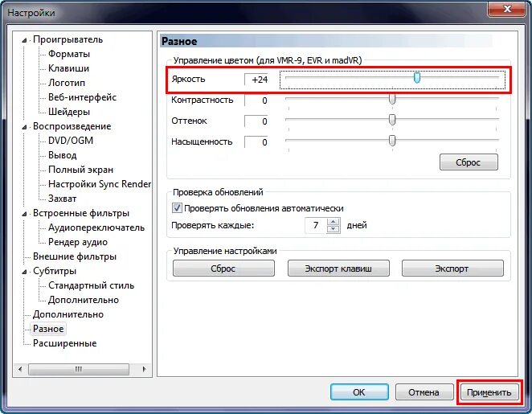Click the Оттенок slider thumb
This screenshot has height=414, width=532.
[x=392, y=120]
